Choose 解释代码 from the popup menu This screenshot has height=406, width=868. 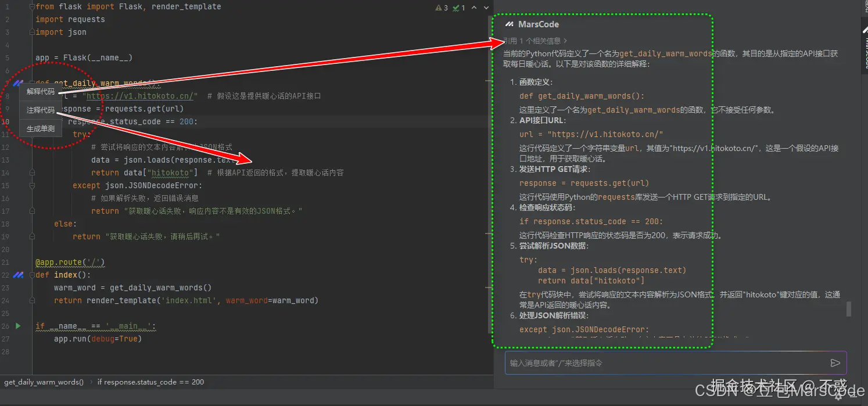41,92
